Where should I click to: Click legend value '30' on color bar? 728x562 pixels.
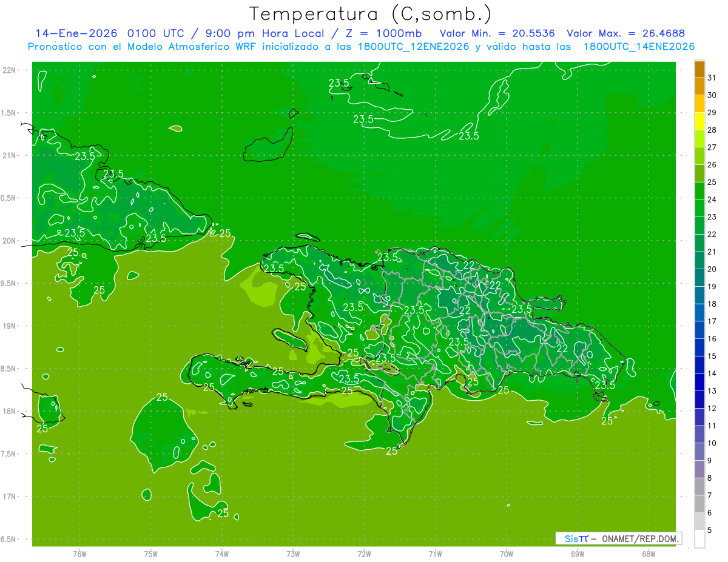click(712, 95)
